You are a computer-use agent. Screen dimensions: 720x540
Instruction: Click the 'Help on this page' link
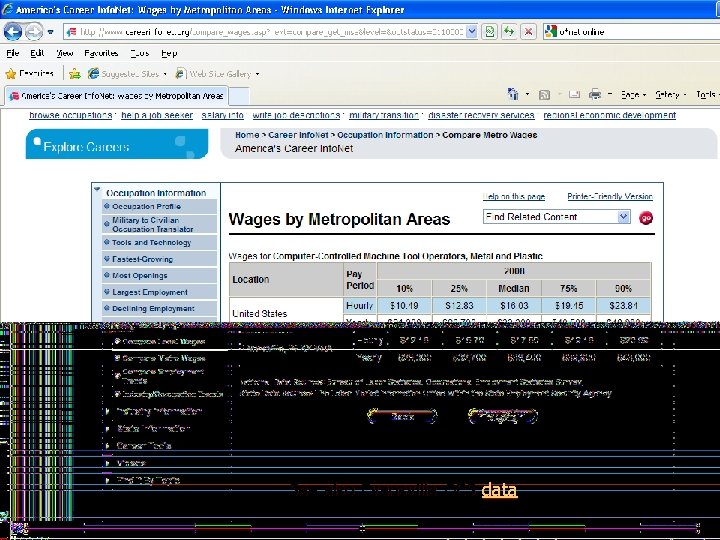(x=514, y=197)
